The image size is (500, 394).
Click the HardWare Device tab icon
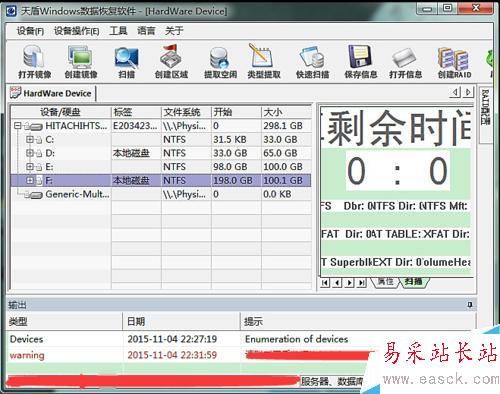click(15, 93)
